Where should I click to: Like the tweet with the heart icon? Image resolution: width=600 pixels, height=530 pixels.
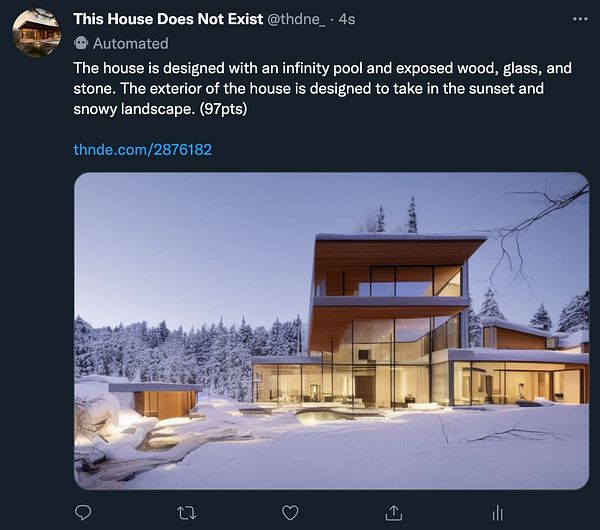[x=290, y=513]
